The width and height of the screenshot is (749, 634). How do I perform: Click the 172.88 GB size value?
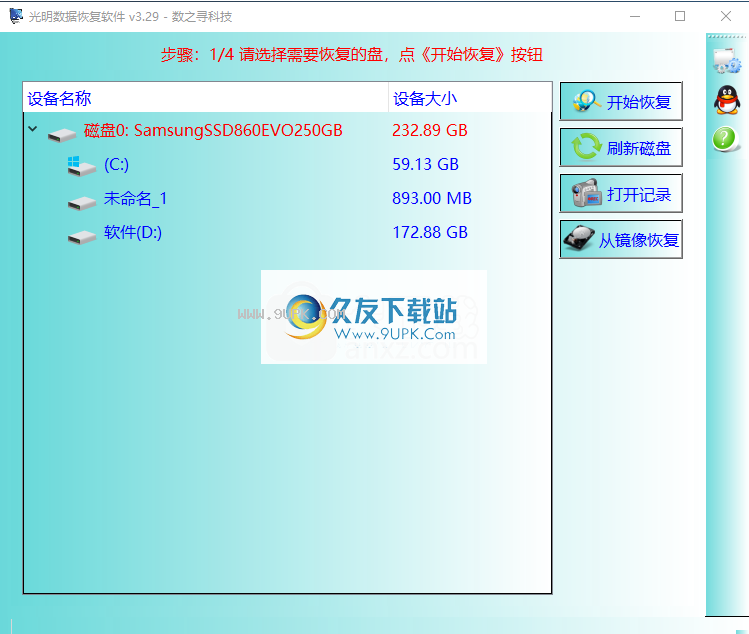point(429,232)
